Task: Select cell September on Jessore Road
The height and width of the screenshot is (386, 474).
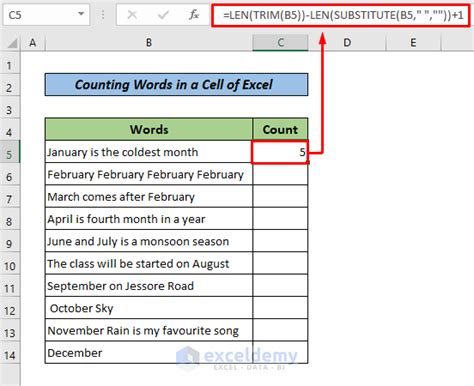Action: pos(149,286)
